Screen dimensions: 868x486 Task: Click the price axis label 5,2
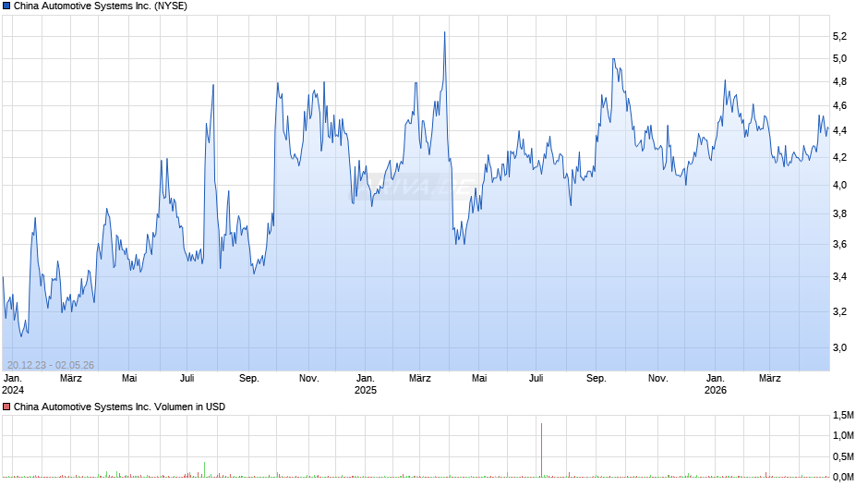[x=839, y=37]
